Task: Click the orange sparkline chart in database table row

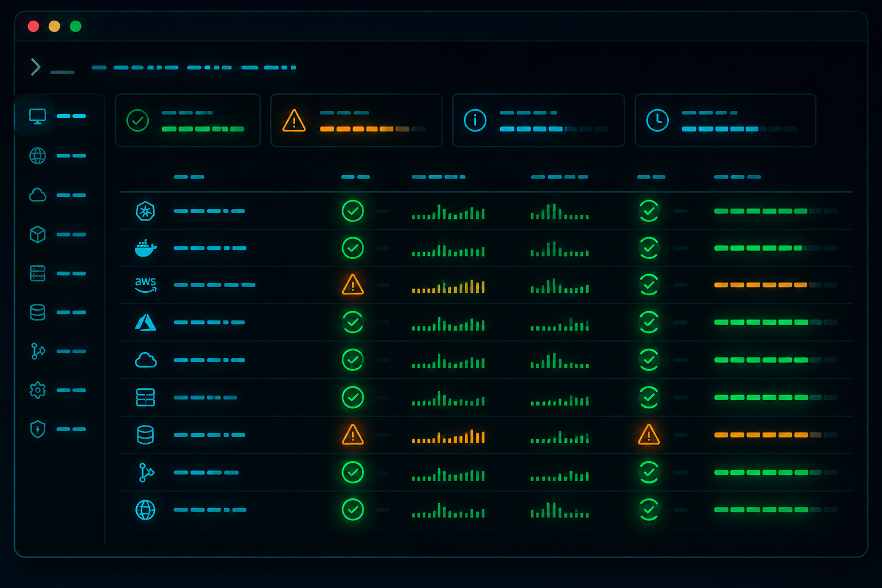Action: (448, 436)
